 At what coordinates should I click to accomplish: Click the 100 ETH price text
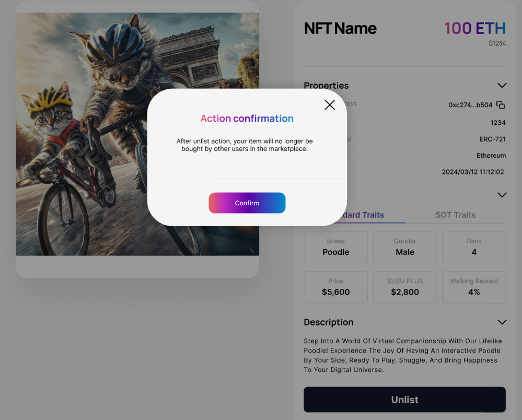coord(474,28)
